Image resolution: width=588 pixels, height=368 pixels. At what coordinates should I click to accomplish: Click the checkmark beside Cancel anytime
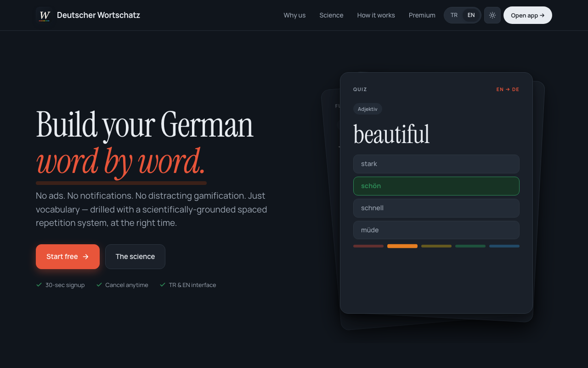[99, 285]
